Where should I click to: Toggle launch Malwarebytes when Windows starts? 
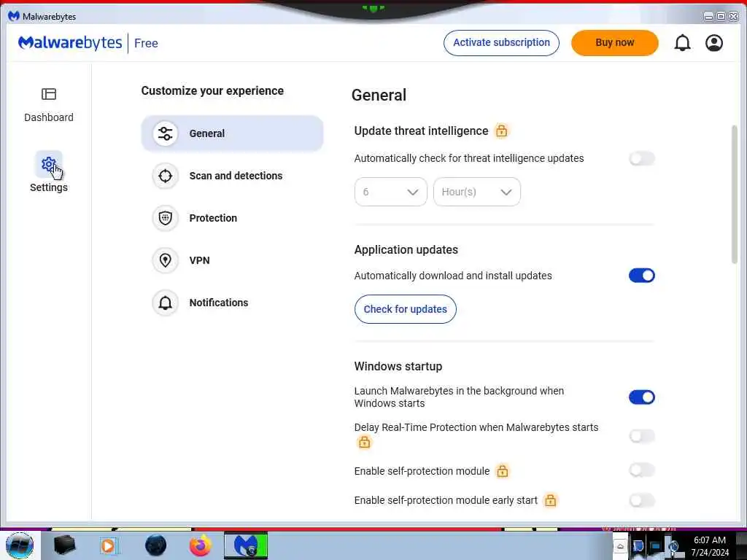pos(642,397)
